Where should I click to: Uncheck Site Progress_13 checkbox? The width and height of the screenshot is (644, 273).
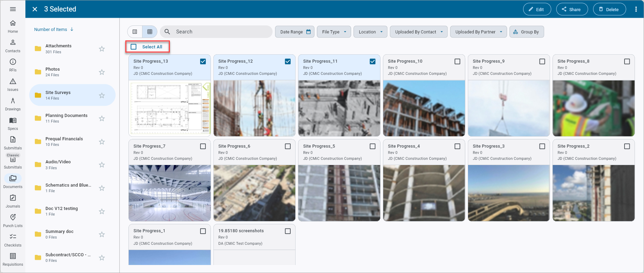(203, 61)
